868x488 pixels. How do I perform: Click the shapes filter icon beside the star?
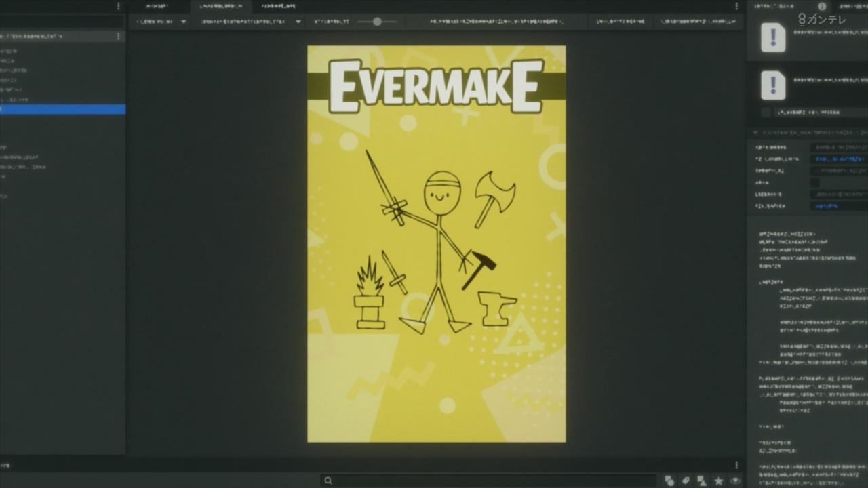(x=702, y=481)
